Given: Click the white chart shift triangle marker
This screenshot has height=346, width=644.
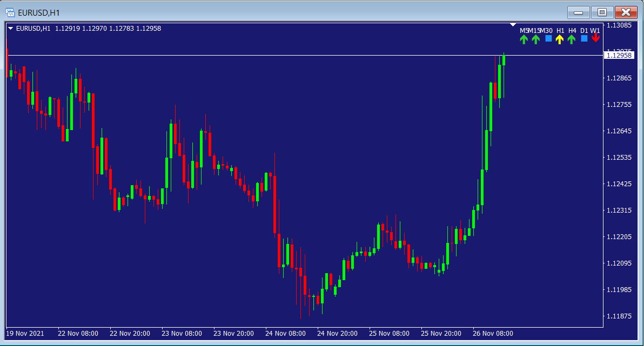Looking at the screenshot, I should [513, 25].
